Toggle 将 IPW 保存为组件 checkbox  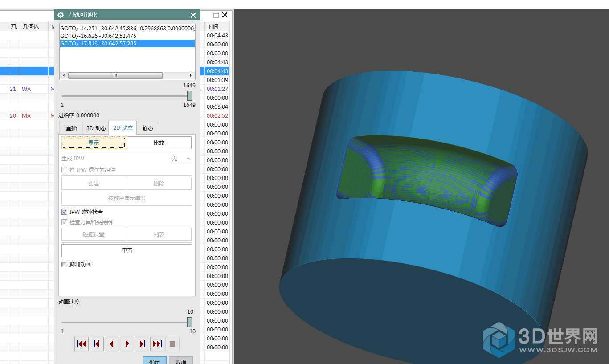(65, 170)
